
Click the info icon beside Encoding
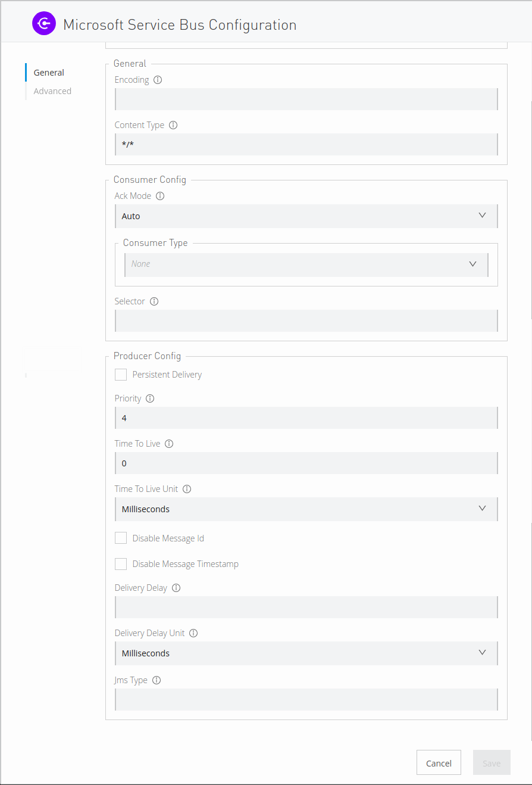pos(157,79)
